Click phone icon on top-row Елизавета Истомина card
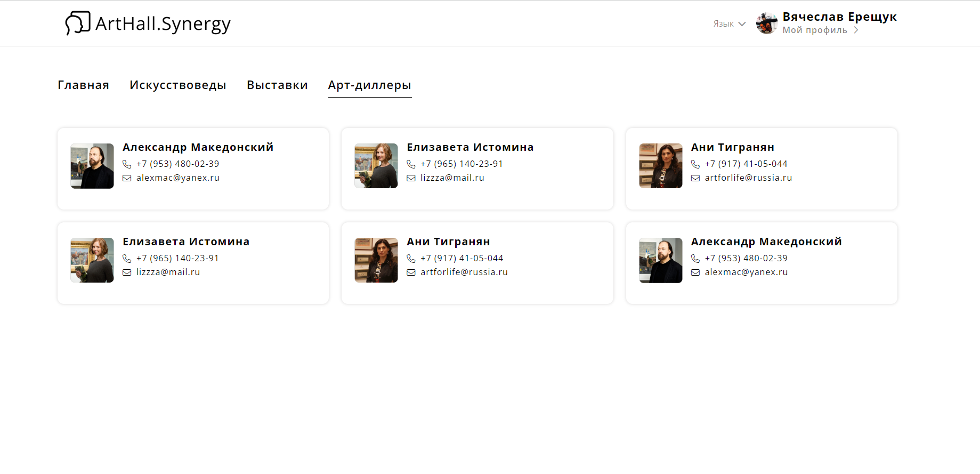This screenshot has height=474, width=980. pos(411,164)
